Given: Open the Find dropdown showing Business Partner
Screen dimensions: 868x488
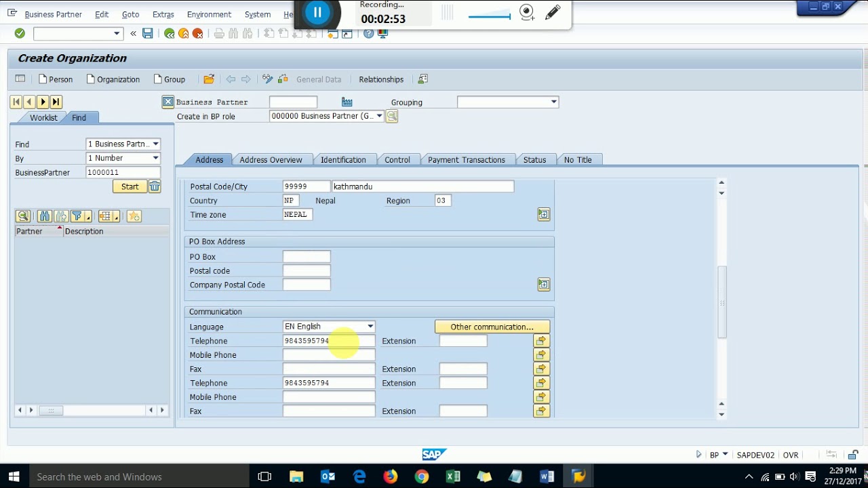Looking at the screenshot, I should 155,144.
